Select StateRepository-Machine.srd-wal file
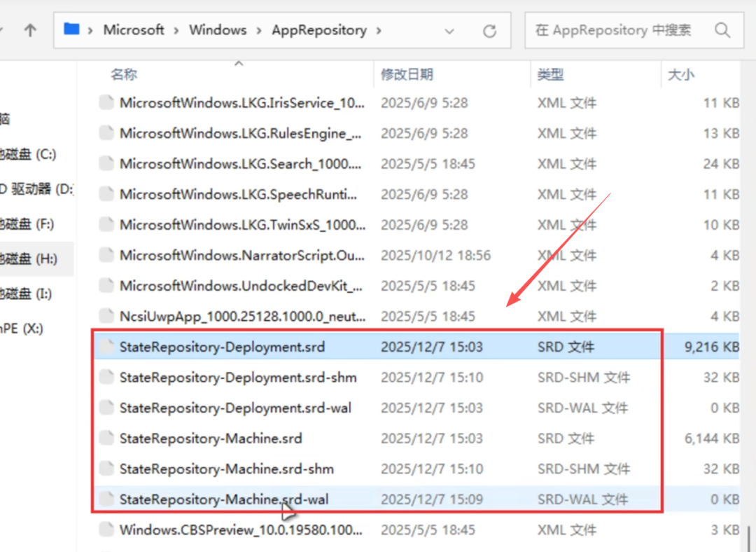The image size is (756, 552). pos(223,499)
